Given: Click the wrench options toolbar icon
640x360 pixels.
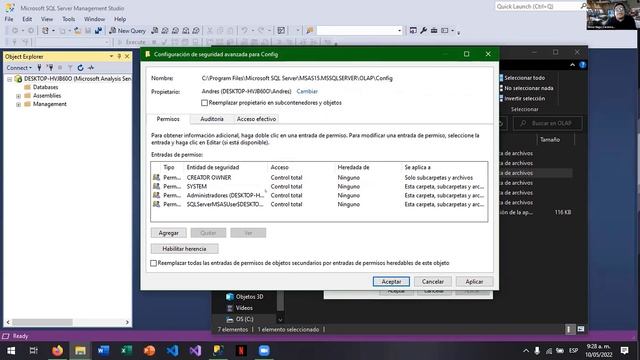Looking at the screenshot, I should [x=424, y=31].
